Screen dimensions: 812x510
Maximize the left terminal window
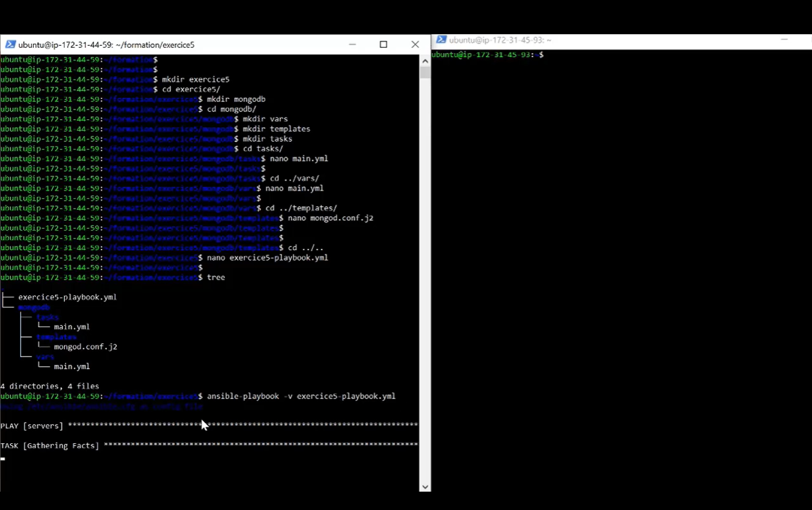click(383, 44)
